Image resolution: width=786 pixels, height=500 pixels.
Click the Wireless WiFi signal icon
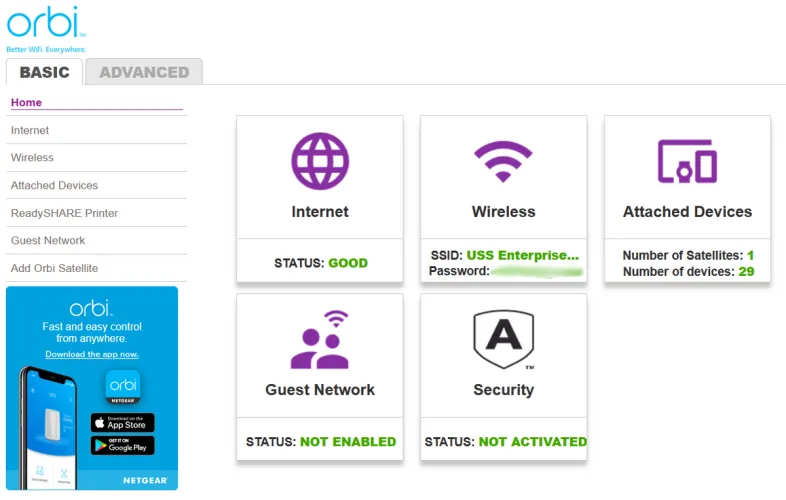click(x=503, y=162)
